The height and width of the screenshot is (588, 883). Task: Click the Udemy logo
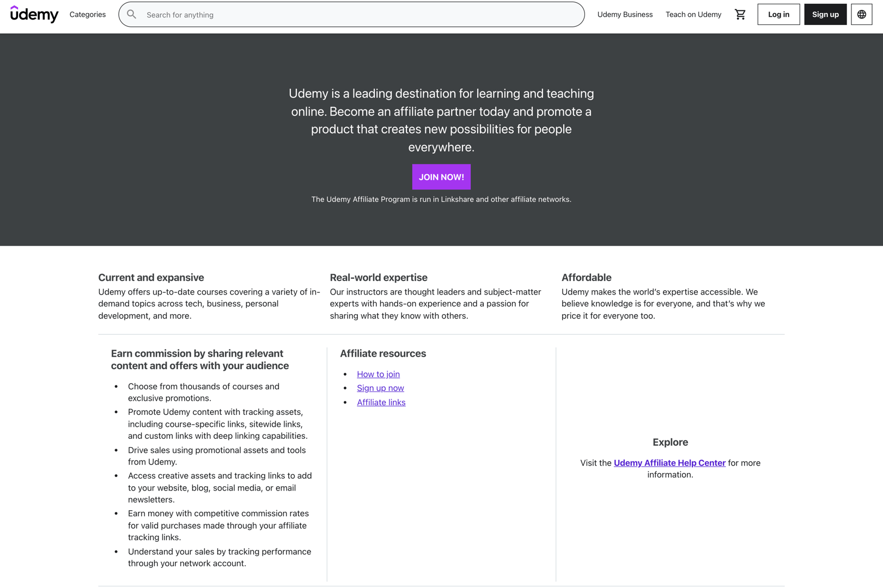[x=34, y=14]
